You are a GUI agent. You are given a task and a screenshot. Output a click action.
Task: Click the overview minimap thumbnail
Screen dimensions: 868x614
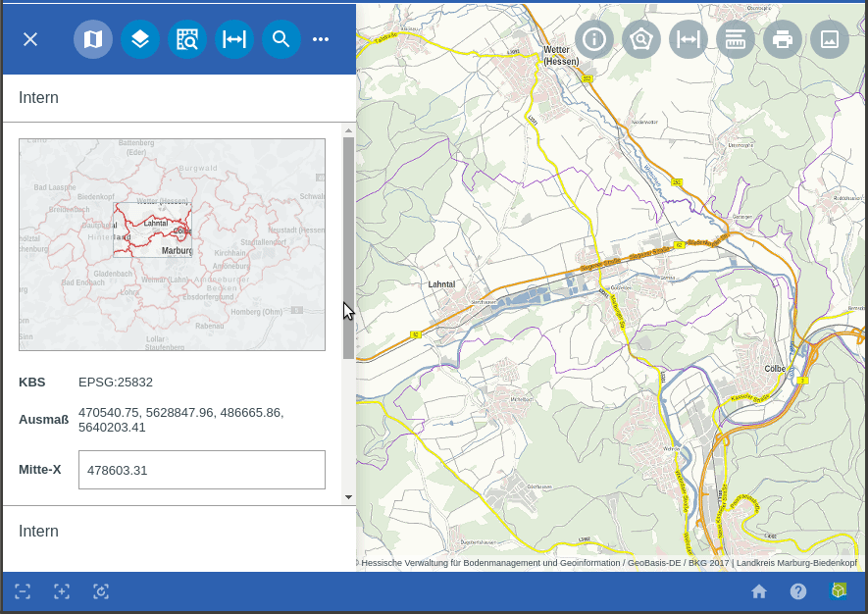(172, 244)
